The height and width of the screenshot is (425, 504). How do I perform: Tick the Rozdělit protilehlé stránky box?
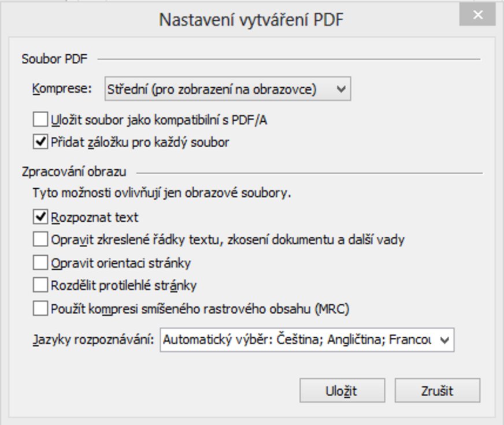40,285
